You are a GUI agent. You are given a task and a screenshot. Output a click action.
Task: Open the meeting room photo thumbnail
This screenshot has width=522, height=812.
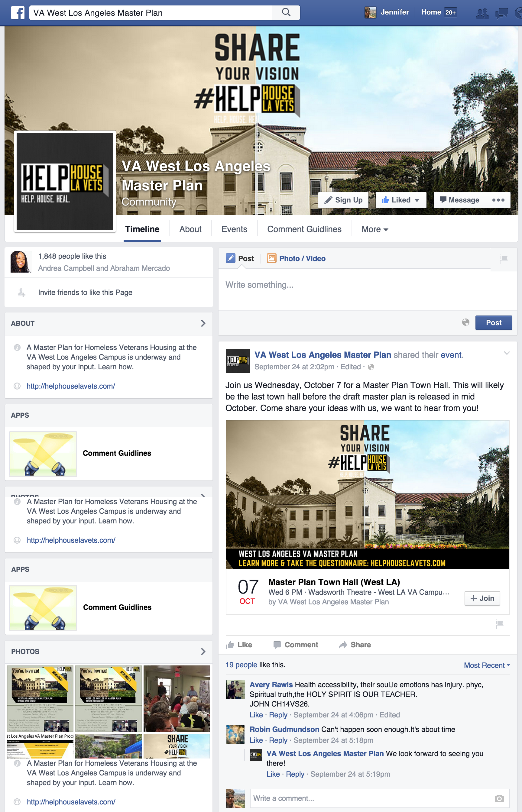pyautogui.click(x=177, y=698)
